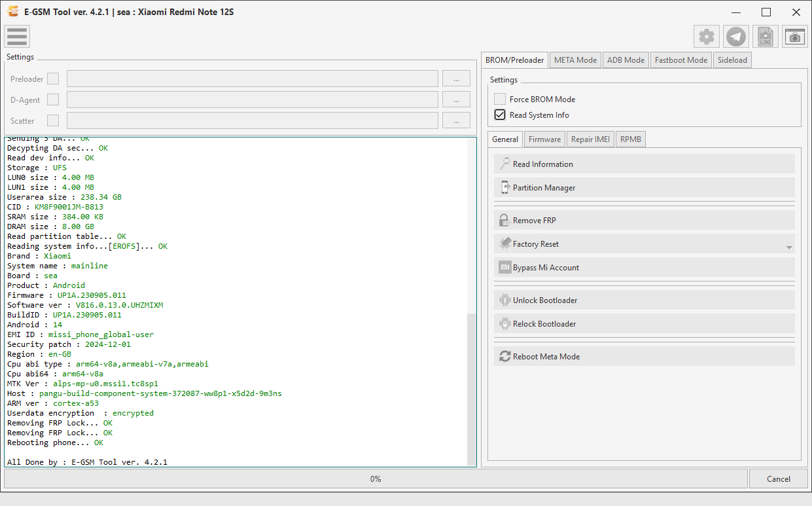Browse for the Scatter file
This screenshot has width=812, height=506.
[456, 120]
